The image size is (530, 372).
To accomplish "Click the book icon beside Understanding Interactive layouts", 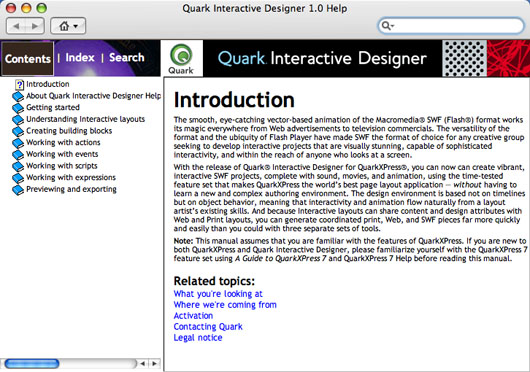I will [18, 120].
